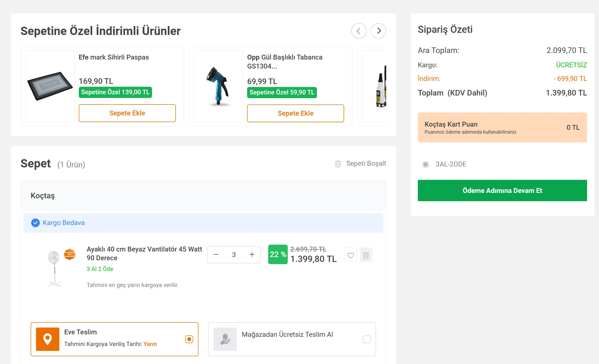Click the Tahmini en geç yarın kargoya verilir note
This screenshot has width=599, height=364.
pyautogui.click(x=133, y=285)
